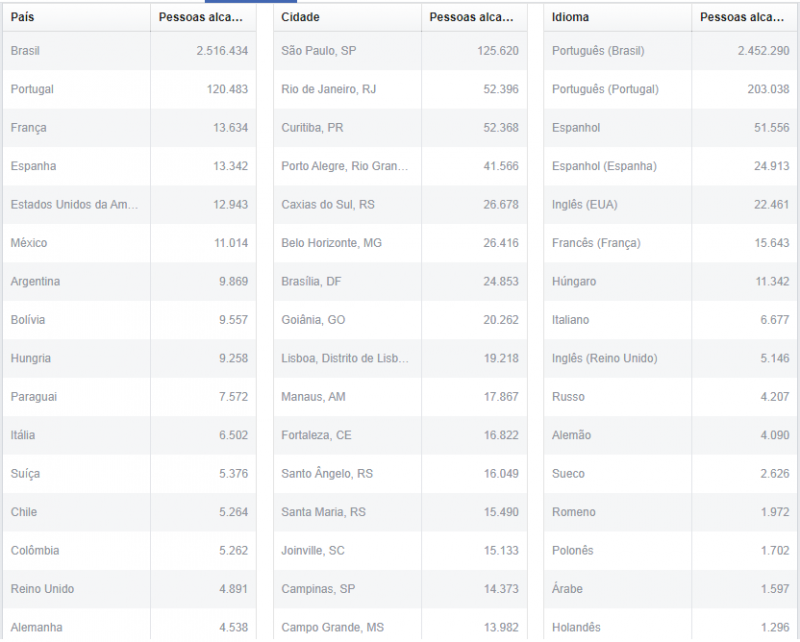Click the Húngaro language row

[574, 282]
